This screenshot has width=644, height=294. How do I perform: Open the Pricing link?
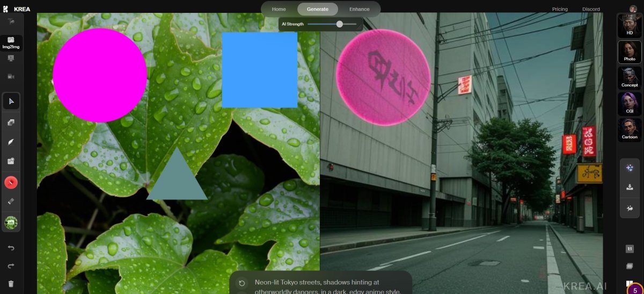click(560, 9)
